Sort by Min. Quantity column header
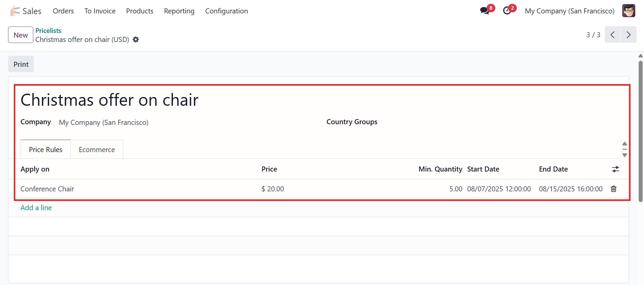The height and width of the screenshot is (285, 644). 440,169
